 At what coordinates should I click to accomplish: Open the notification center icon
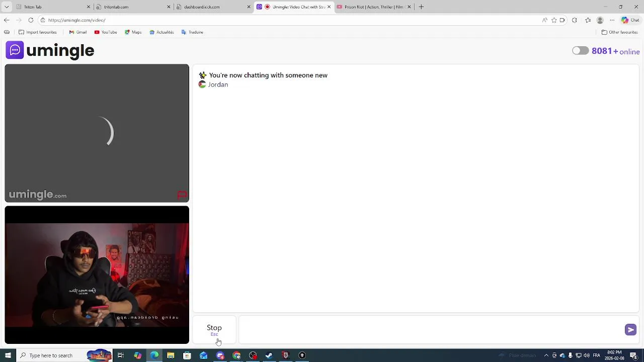634,355
